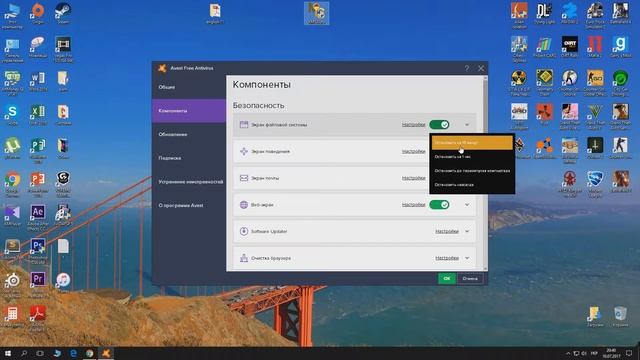Click the File System Shield icon (Экран файловой системы)
This screenshot has height=360, width=640.
[x=244, y=124]
